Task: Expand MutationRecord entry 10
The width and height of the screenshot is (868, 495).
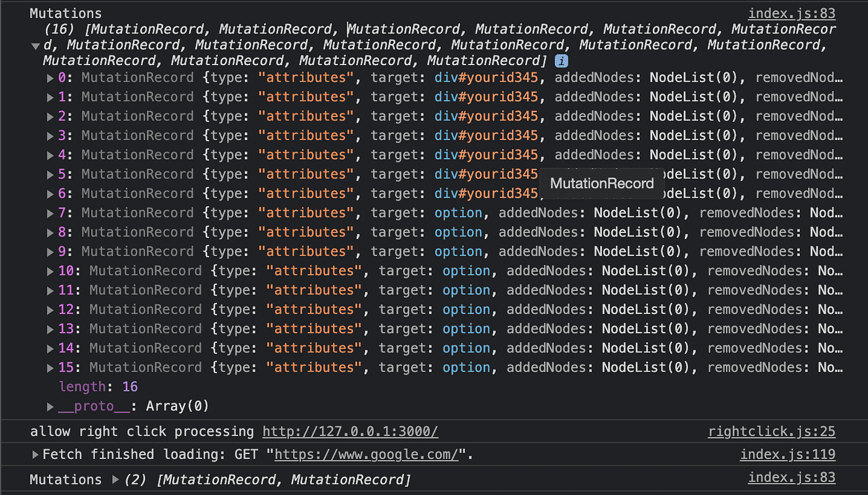Action: [50, 271]
